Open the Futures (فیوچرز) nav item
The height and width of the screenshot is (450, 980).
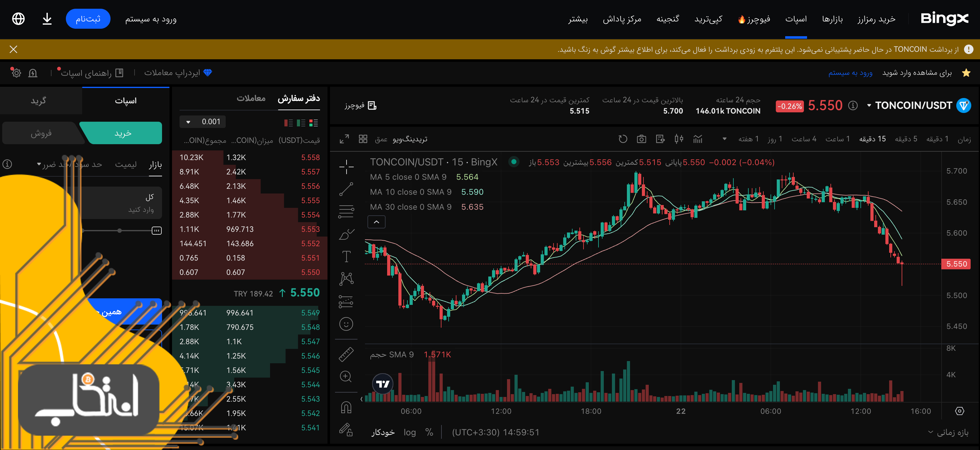(754, 19)
